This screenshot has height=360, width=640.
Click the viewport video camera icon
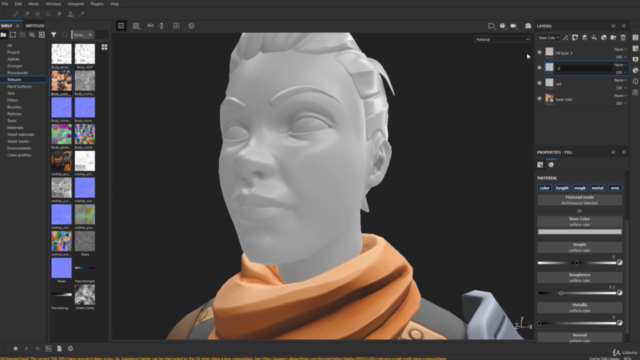pyautogui.click(x=514, y=26)
